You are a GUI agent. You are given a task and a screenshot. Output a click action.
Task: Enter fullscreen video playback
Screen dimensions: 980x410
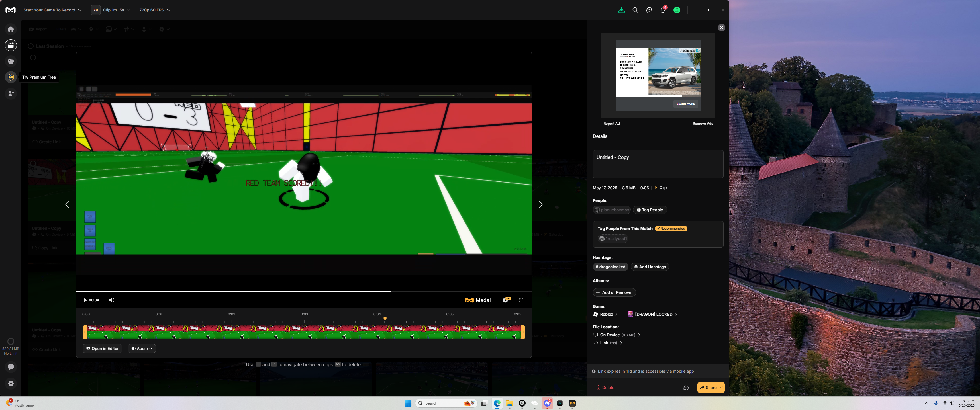click(x=521, y=300)
